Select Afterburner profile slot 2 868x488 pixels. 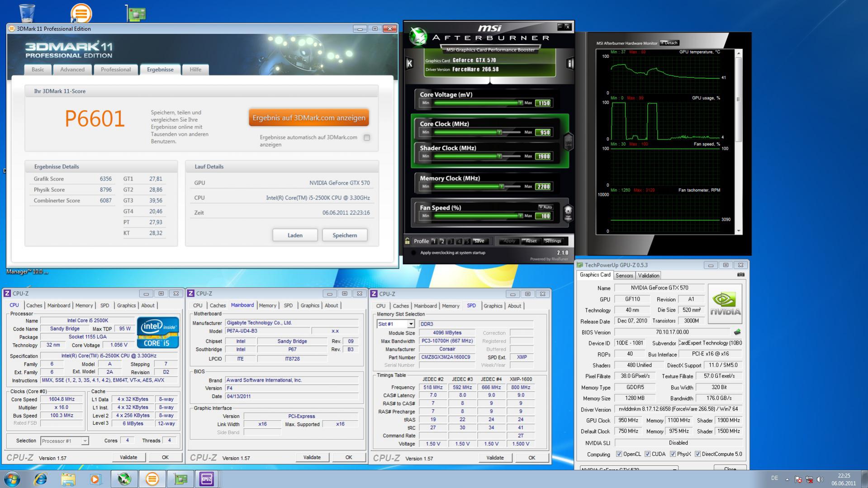coord(442,241)
